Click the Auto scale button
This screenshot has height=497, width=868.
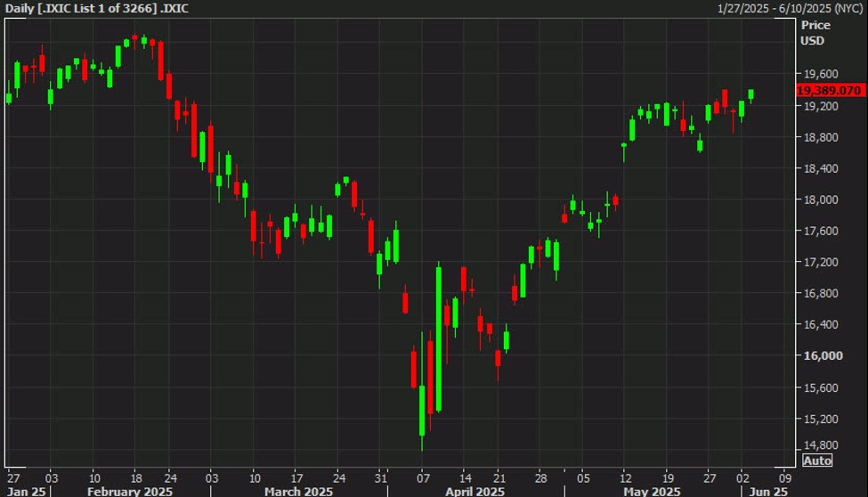[x=818, y=460]
